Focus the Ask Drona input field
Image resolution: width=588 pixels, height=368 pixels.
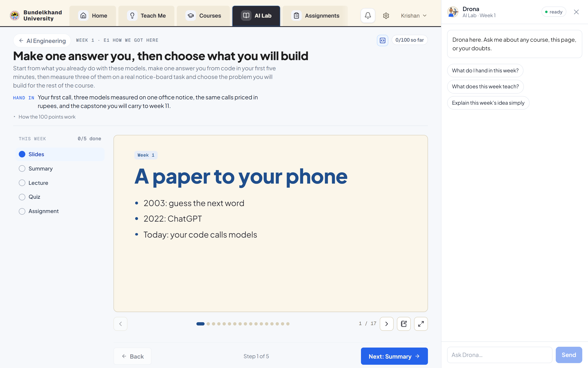pos(500,355)
